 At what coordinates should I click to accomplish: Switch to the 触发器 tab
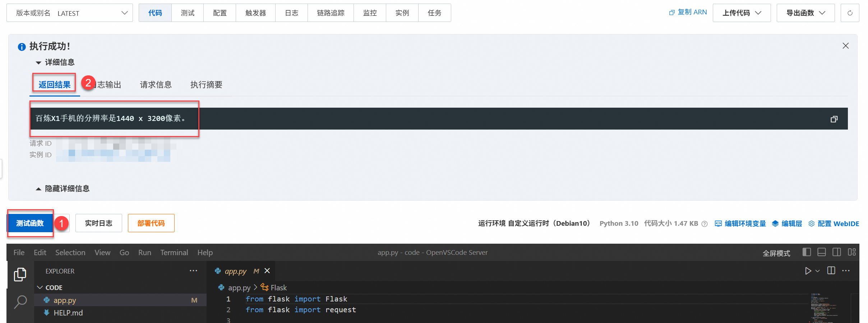(256, 13)
